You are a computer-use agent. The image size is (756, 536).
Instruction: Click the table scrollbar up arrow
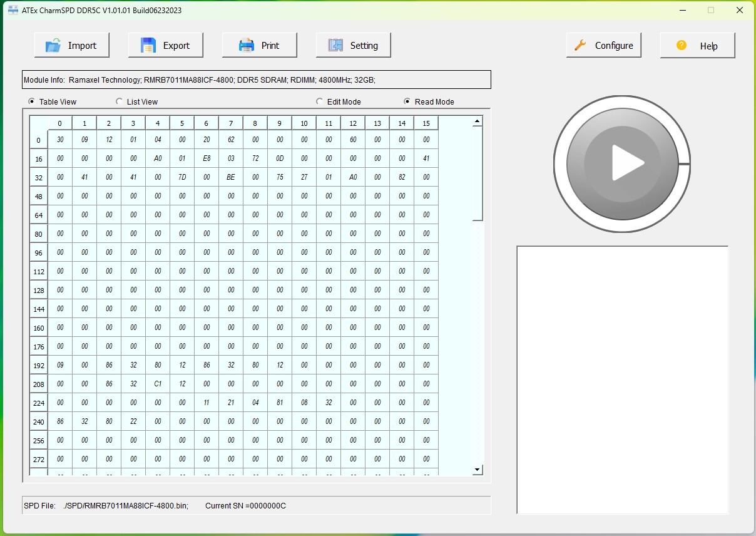click(x=478, y=121)
